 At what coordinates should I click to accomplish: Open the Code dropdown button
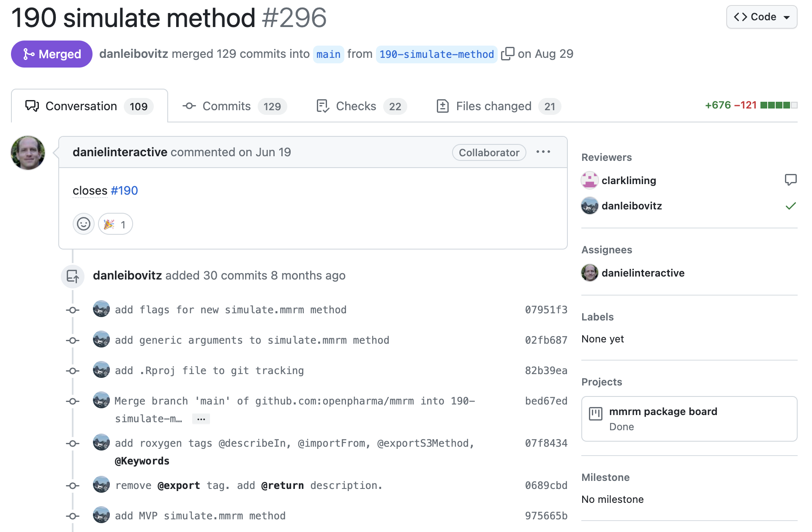click(761, 17)
